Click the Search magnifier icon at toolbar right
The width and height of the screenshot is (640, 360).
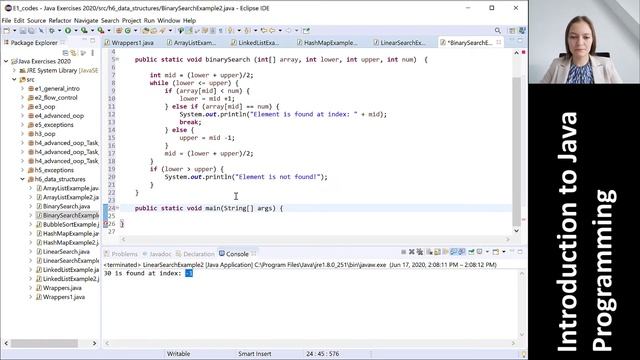498,31
